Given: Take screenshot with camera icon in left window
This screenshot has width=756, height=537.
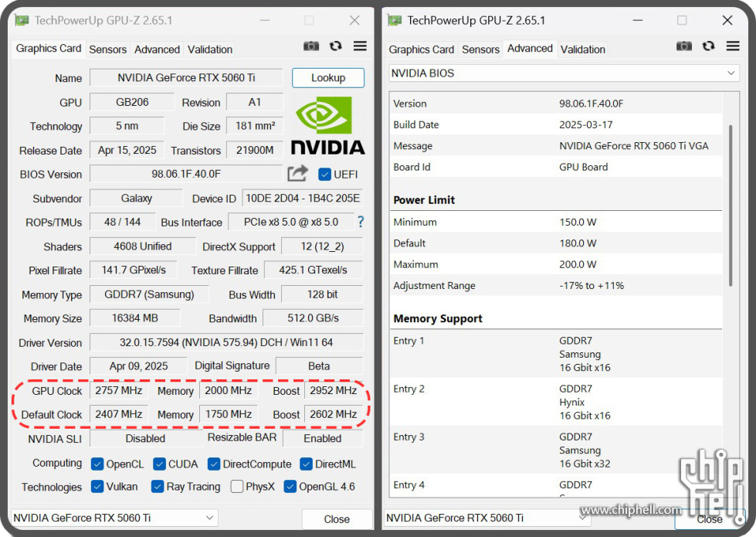Looking at the screenshot, I should (x=311, y=46).
